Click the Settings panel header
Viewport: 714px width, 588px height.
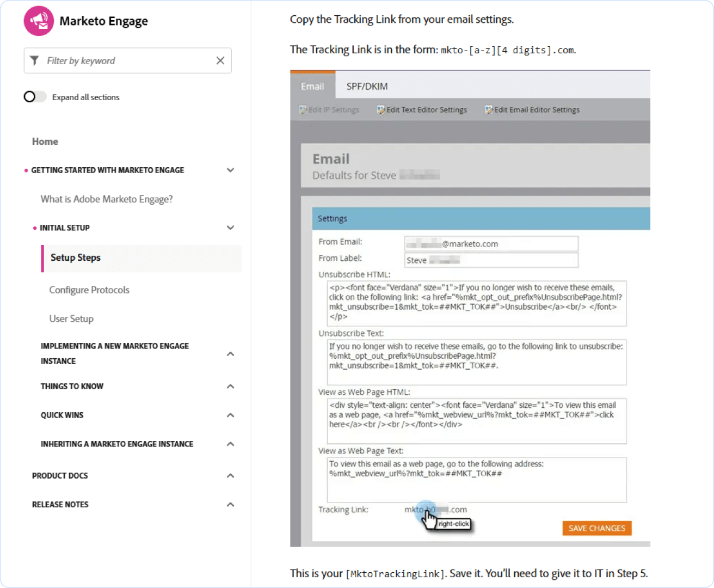[481, 218]
